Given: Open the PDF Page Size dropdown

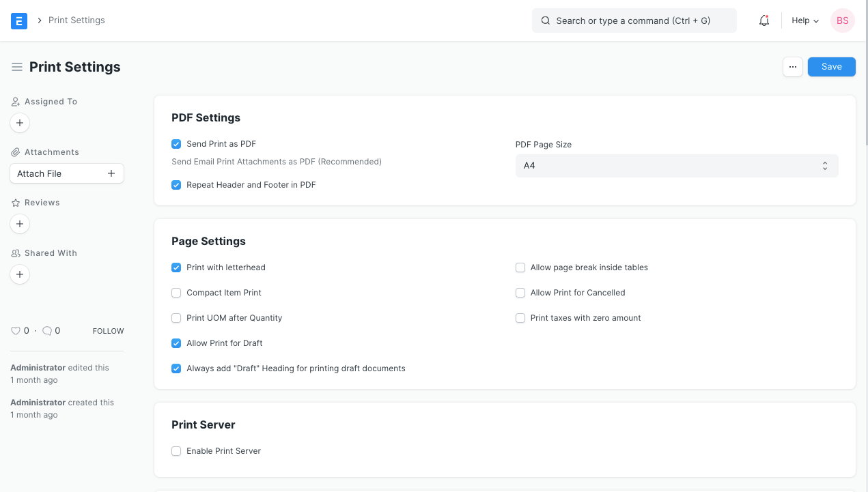Looking at the screenshot, I should pyautogui.click(x=676, y=166).
